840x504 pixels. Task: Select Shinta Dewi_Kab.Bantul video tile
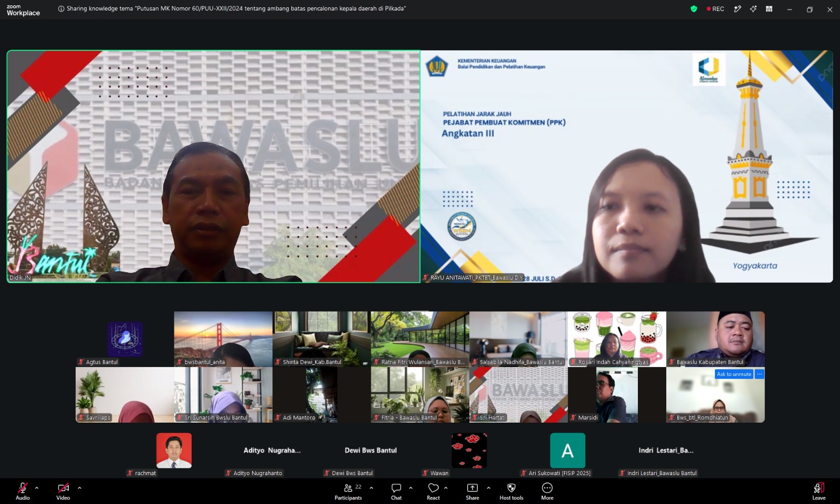point(322,339)
